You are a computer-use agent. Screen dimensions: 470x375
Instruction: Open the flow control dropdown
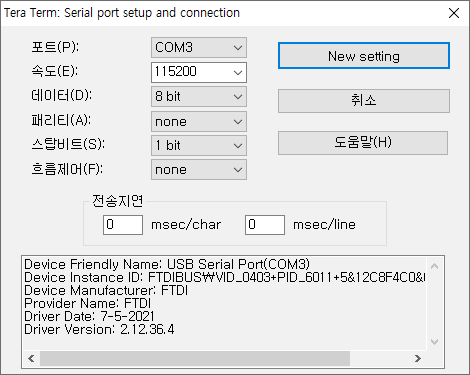click(x=199, y=170)
